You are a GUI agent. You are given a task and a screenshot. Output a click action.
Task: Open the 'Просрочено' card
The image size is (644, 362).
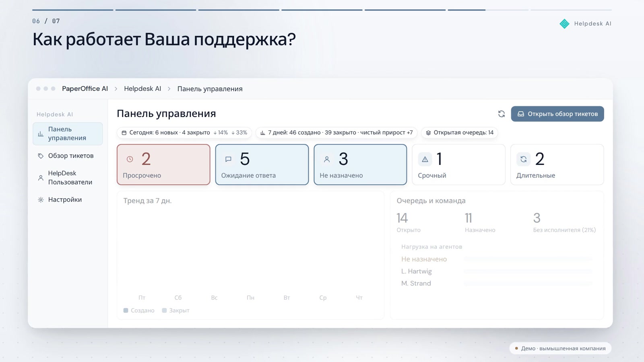[163, 165]
